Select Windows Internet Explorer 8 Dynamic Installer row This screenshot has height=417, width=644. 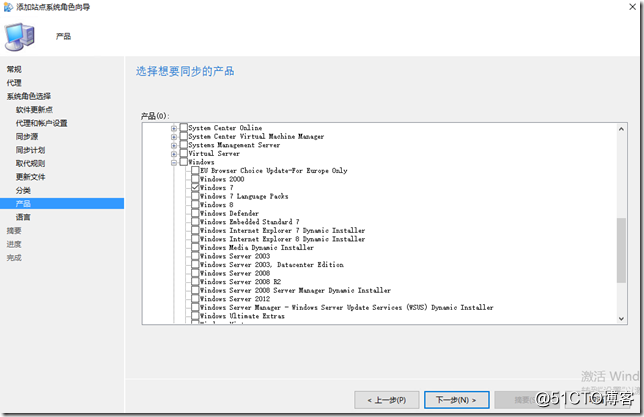(282, 239)
